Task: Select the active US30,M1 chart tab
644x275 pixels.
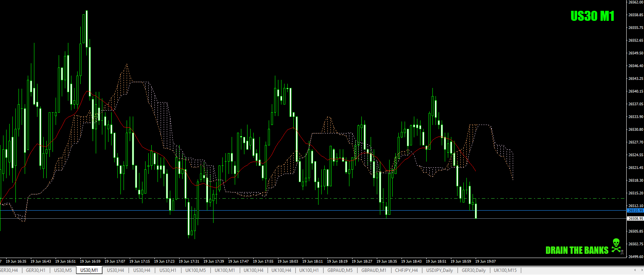Action: (89, 270)
